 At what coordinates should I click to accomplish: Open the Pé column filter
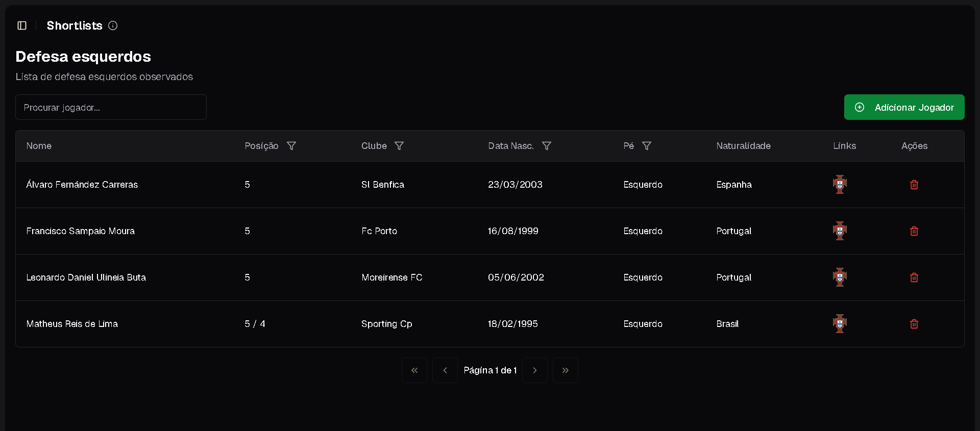[646, 146]
